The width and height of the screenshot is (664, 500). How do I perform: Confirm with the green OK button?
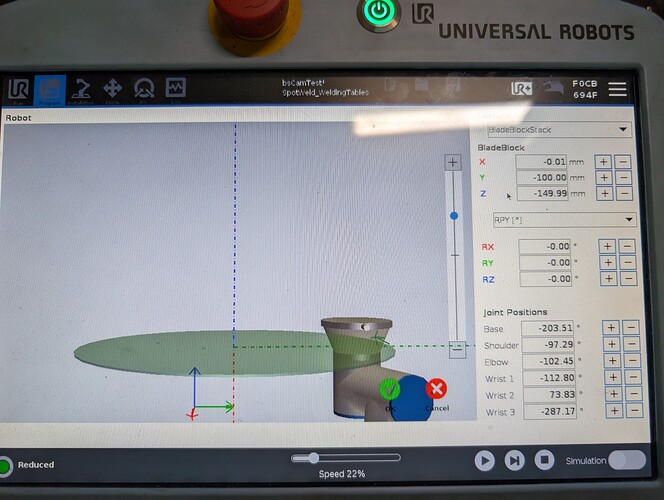pyautogui.click(x=390, y=390)
